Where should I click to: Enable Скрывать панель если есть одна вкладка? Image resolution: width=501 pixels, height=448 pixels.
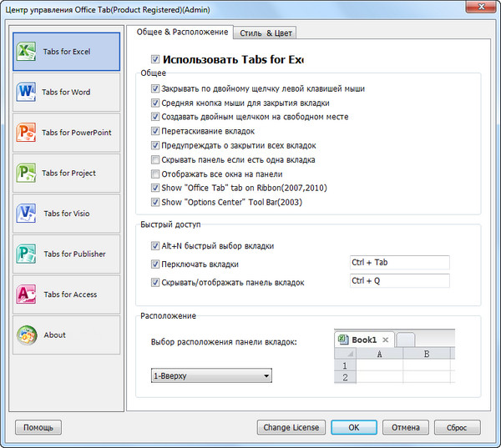[155, 159]
